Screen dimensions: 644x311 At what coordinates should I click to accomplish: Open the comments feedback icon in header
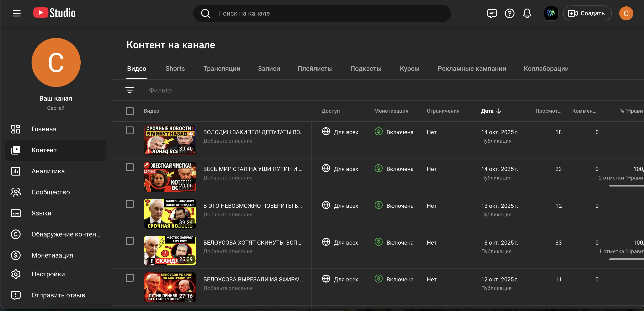coord(492,13)
